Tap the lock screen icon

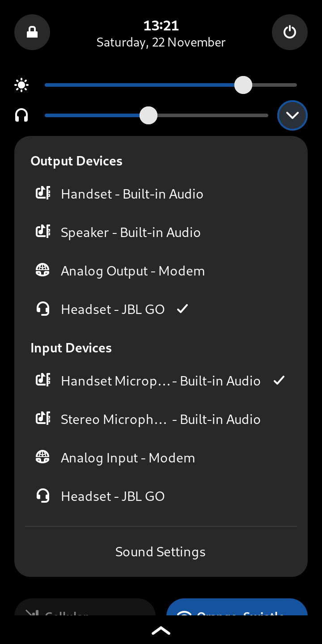tap(32, 32)
